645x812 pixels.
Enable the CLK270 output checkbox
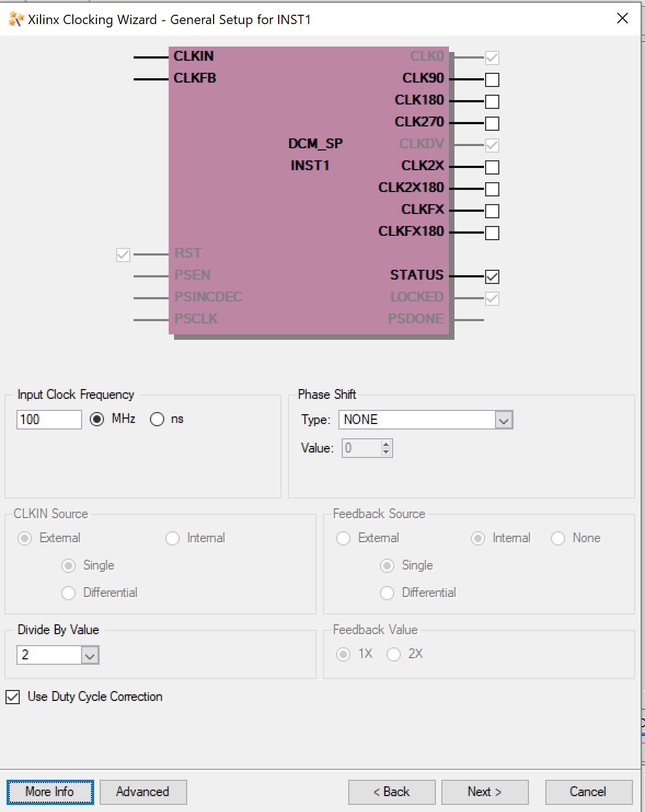[492, 124]
